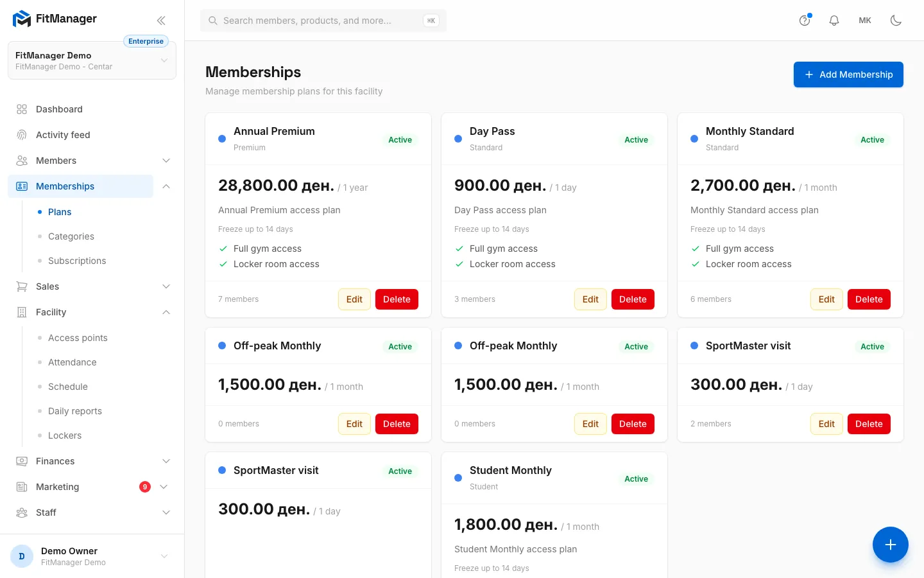The image size is (924, 578).
Task: Open notifications bell
Action: coord(834,21)
